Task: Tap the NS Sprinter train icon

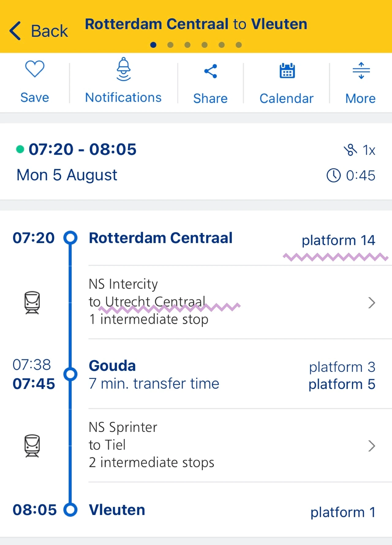Action: click(x=32, y=446)
